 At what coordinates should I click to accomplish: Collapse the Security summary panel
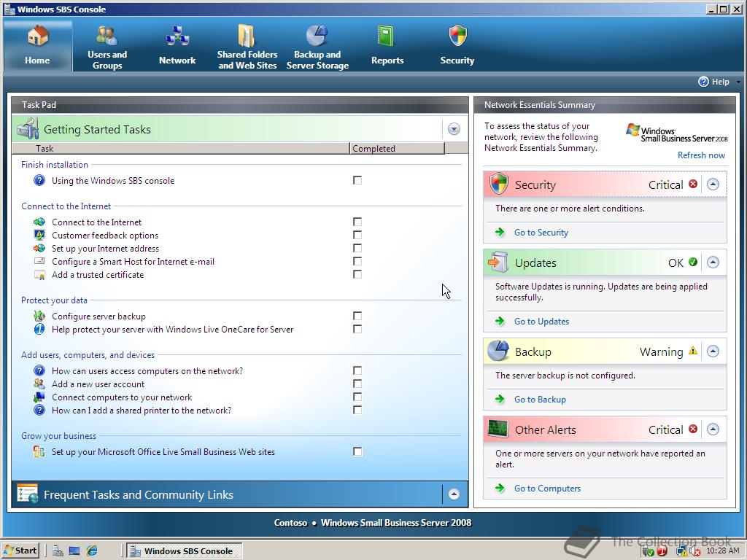pos(713,184)
